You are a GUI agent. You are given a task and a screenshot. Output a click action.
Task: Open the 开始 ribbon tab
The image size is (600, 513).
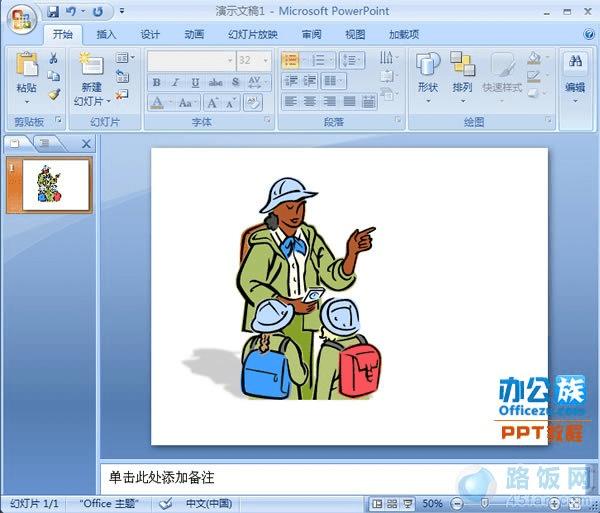[x=63, y=34]
